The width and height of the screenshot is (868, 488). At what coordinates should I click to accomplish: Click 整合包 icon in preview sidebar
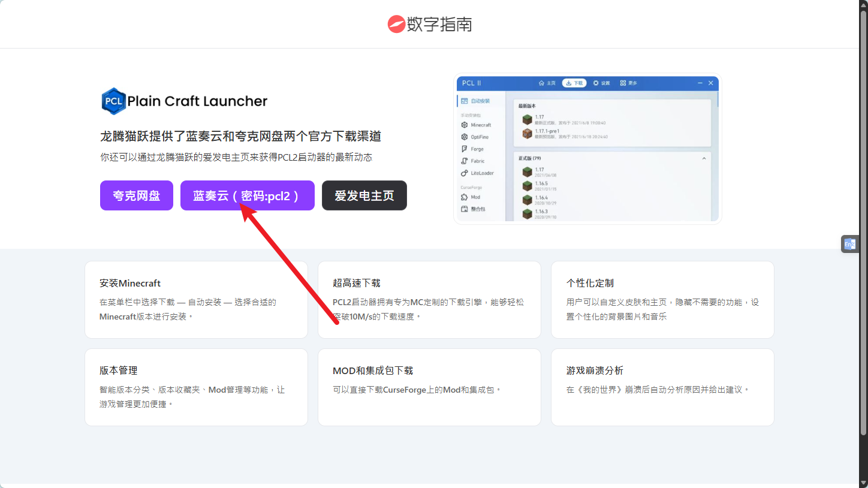[x=465, y=209]
